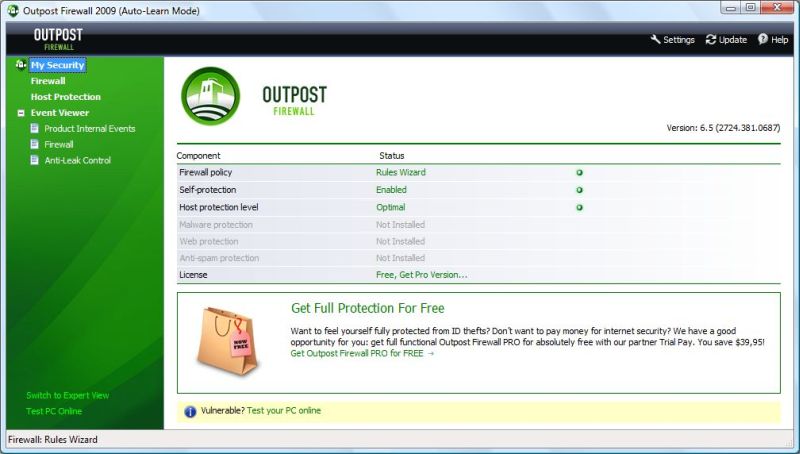This screenshot has height=454, width=800.
Task: Click the Status column header
Action: click(391, 156)
